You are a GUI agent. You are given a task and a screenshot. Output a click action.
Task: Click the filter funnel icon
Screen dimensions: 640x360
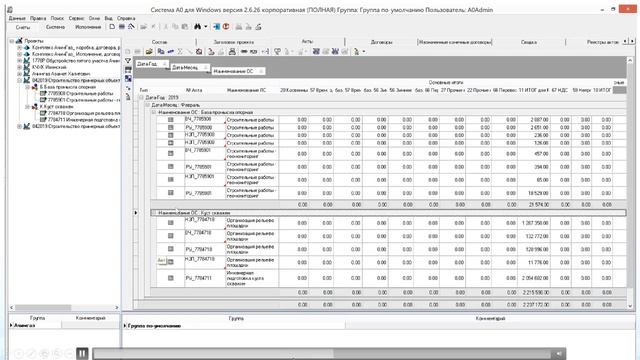click(x=128, y=61)
